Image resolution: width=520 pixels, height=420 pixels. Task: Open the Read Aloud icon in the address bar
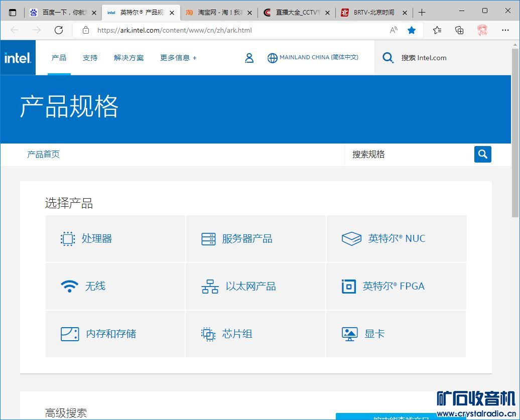click(x=394, y=30)
